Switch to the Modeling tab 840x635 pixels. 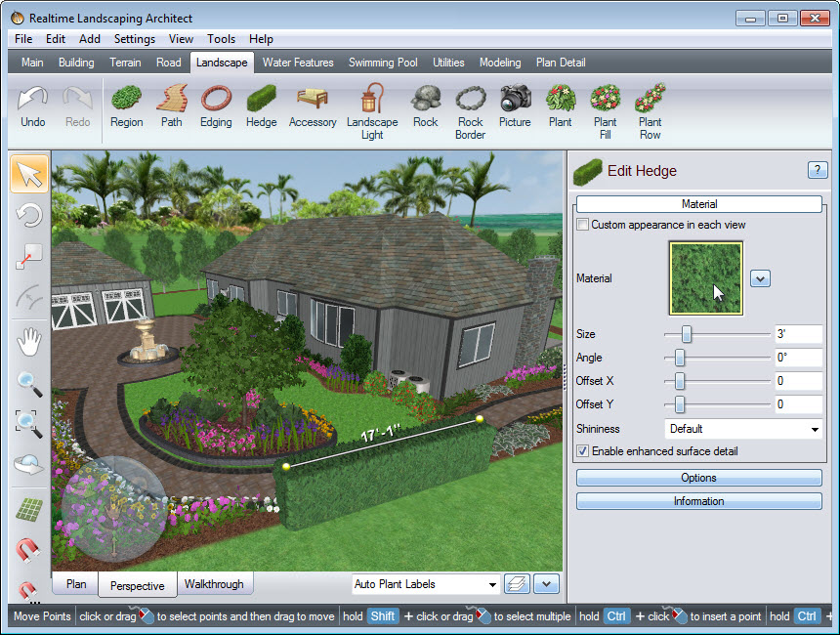coord(500,63)
